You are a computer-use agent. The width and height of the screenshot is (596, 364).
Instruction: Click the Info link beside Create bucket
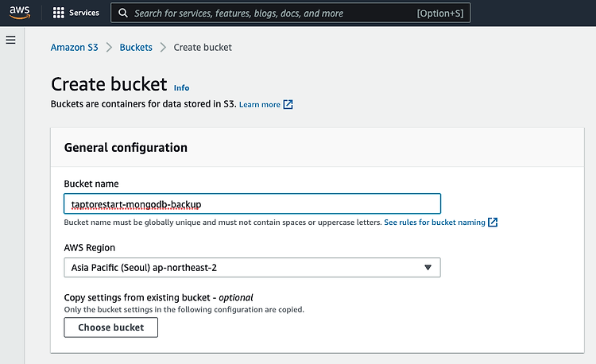181,87
